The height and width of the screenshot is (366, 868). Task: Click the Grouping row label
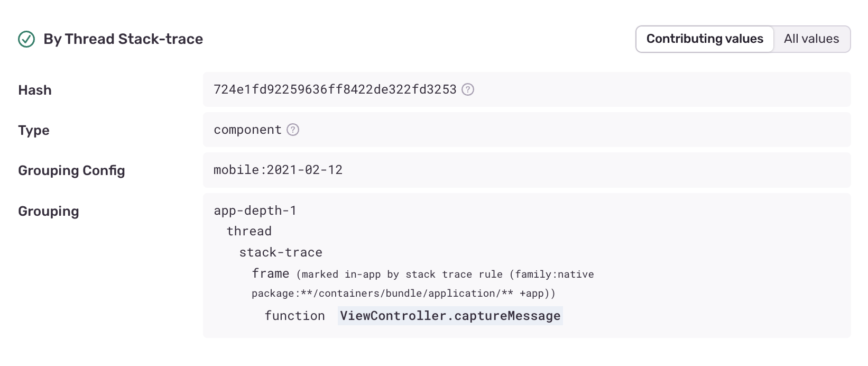point(48,211)
